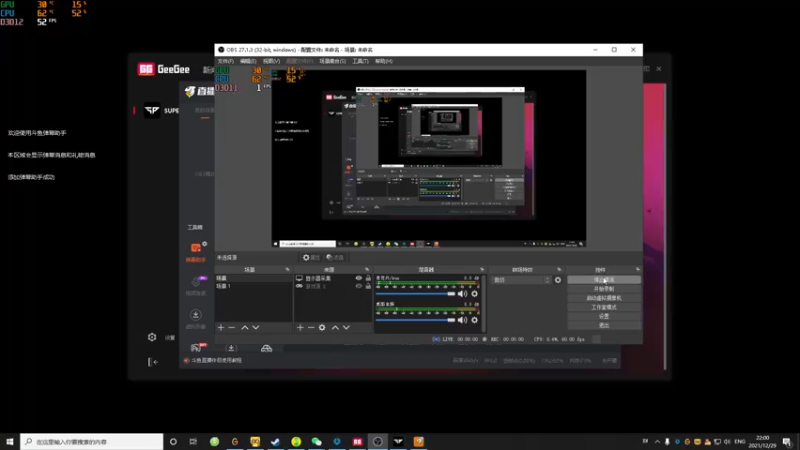Pop out the Scene Transitions dock panel

coord(559,269)
